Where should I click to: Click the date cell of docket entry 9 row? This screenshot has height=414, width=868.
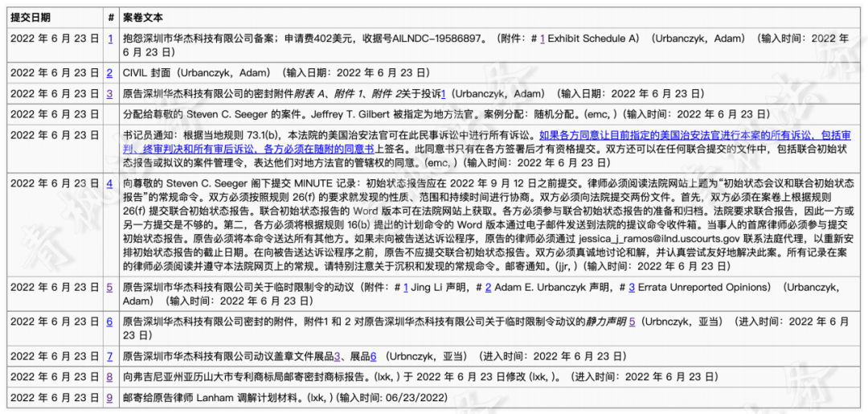55,397
